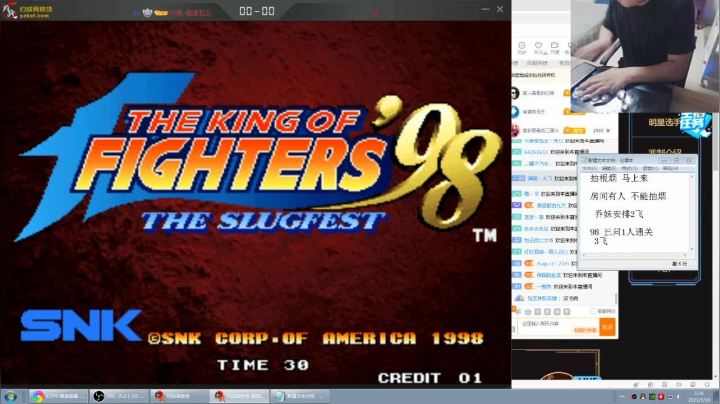
Task: Click the yzkof.com logo in the title bar
Action: (x=28, y=10)
